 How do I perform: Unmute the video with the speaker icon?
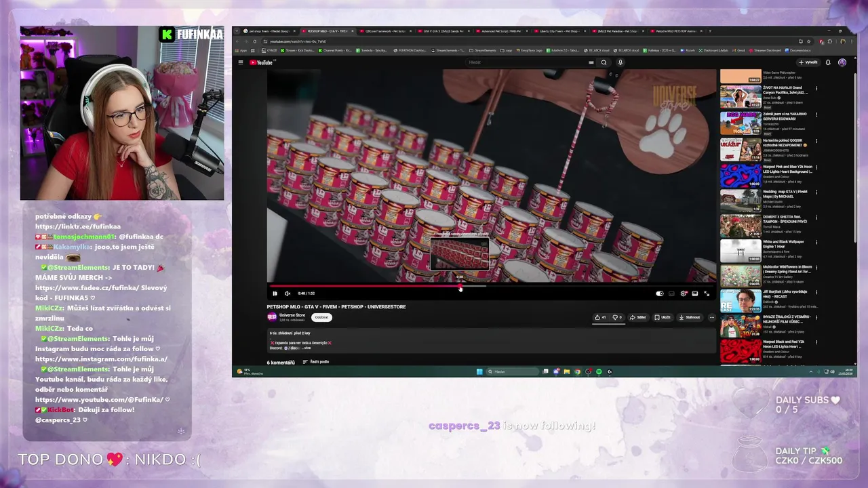point(288,293)
